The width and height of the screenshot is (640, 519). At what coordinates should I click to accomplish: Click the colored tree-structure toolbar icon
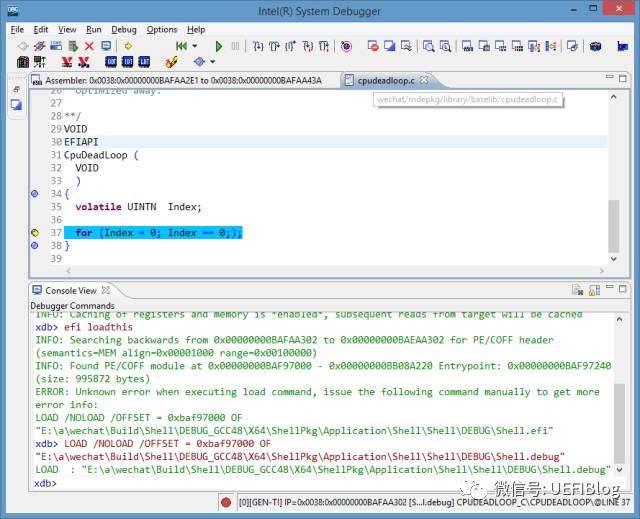(x=551, y=47)
